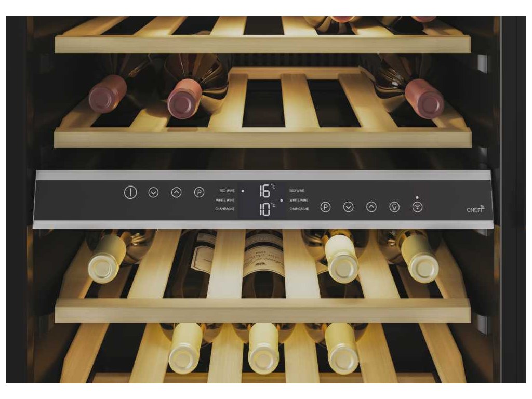Tap the ONEFi logo

[x=475, y=209]
